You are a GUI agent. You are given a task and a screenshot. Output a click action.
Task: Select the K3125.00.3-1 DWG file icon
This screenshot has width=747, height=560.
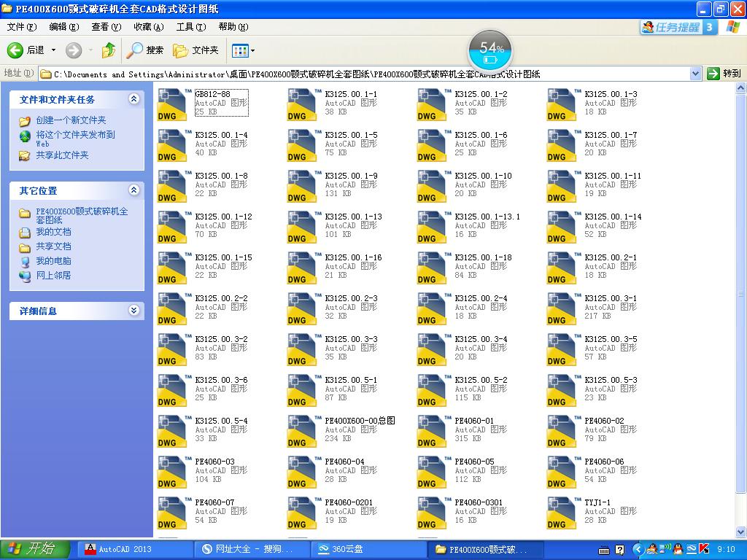562,308
